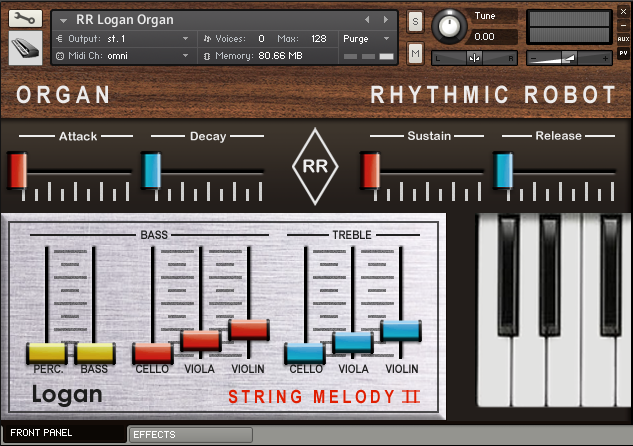Switch to the FRONT PANEL tab
Viewport: 633px width, 446px height.
pos(64,433)
